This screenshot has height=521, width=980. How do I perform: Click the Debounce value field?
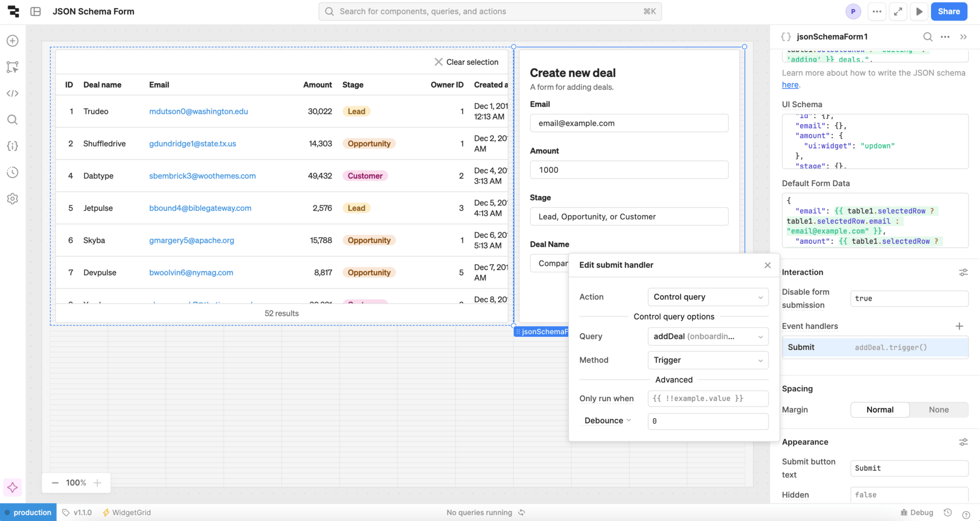tap(708, 421)
